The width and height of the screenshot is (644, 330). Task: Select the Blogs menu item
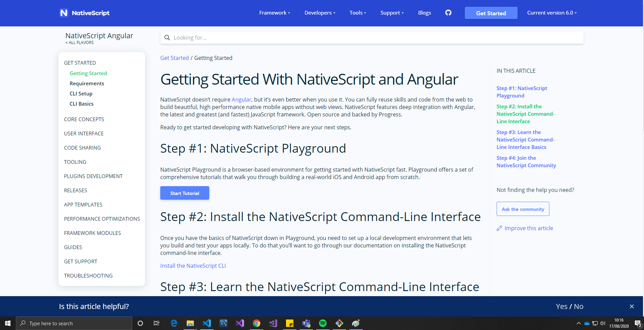tap(424, 13)
